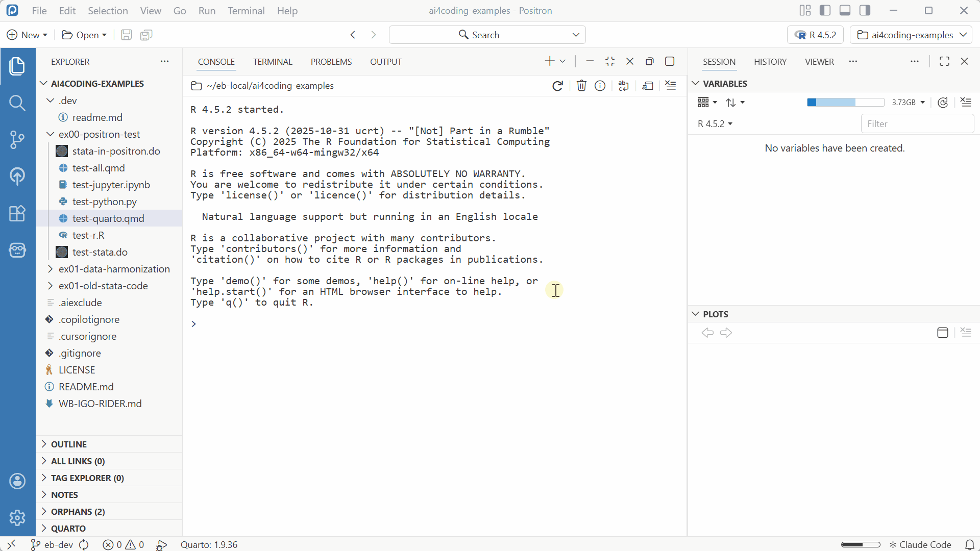Viewport: 980px width, 551px height.
Task: Open plots in a new window icon
Action: (943, 333)
